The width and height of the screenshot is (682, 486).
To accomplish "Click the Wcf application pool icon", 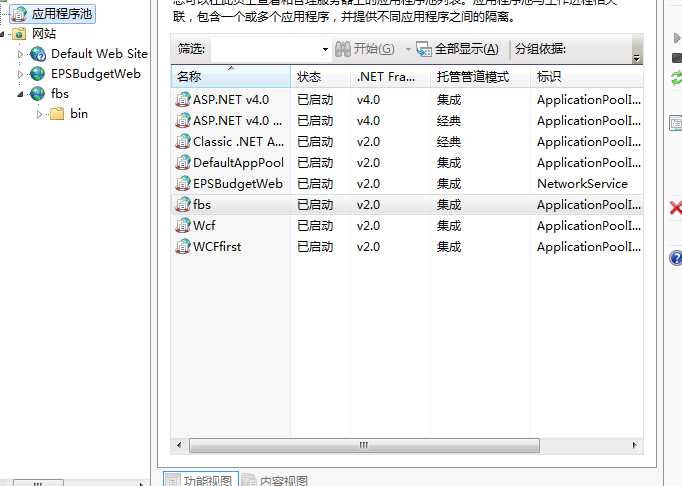I will pyautogui.click(x=183, y=225).
